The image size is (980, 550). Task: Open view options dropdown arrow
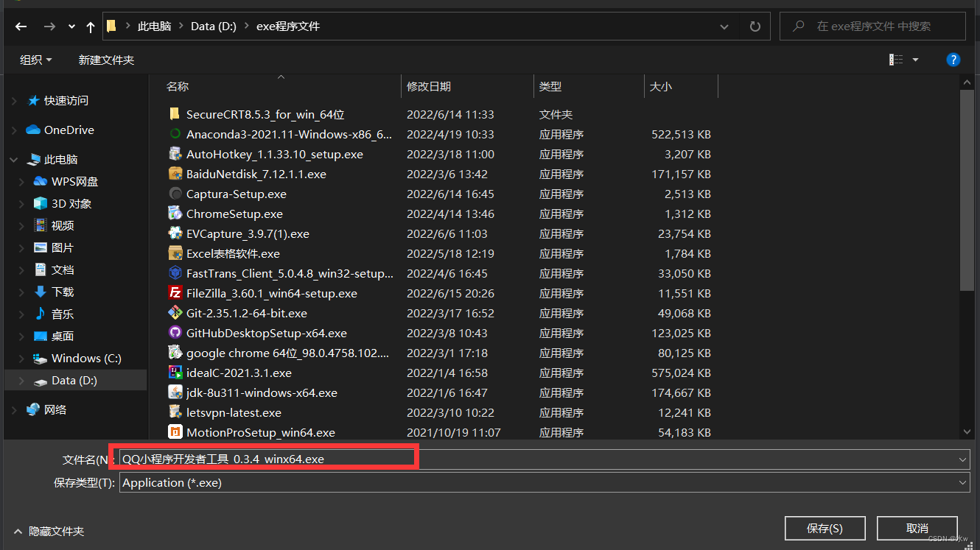click(x=916, y=60)
